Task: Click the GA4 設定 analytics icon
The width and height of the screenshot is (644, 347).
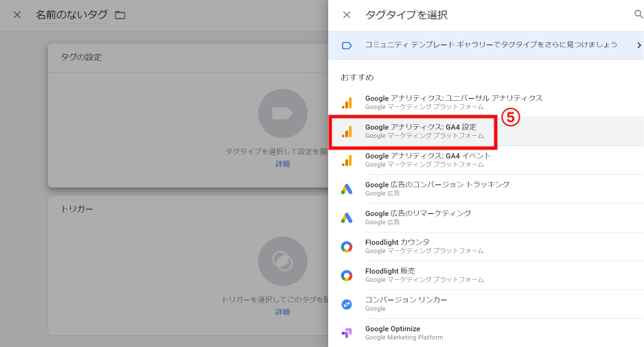Action: pyautogui.click(x=347, y=132)
